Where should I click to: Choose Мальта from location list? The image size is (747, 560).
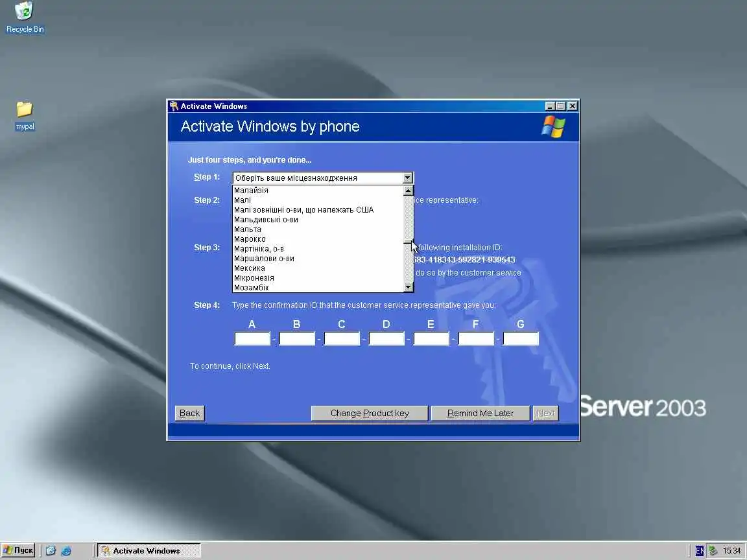(318, 229)
